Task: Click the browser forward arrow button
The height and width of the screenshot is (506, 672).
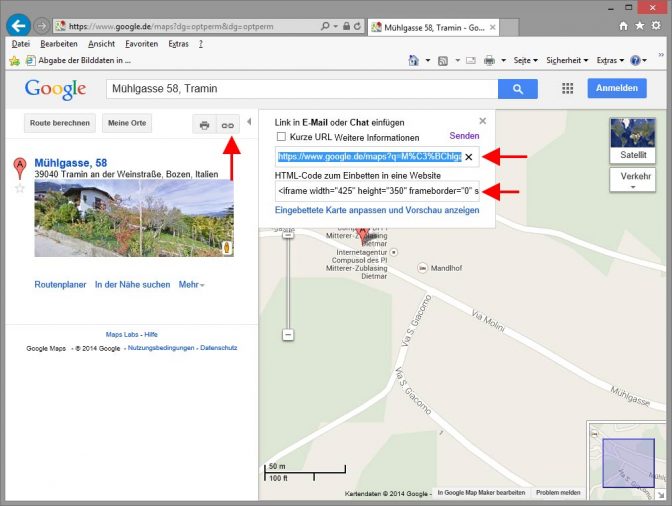Action: click(42, 26)
